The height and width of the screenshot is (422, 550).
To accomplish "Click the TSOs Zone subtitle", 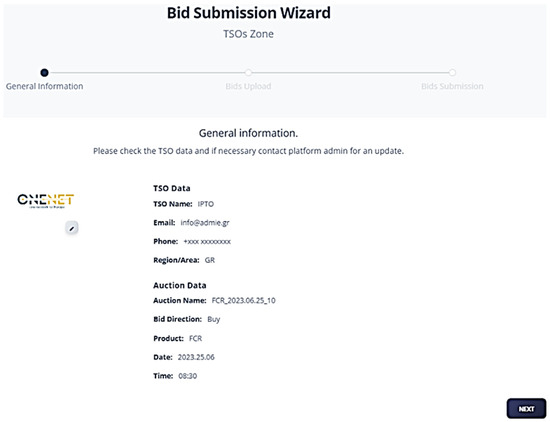I will pyautogui.click(x=249, y=34).
